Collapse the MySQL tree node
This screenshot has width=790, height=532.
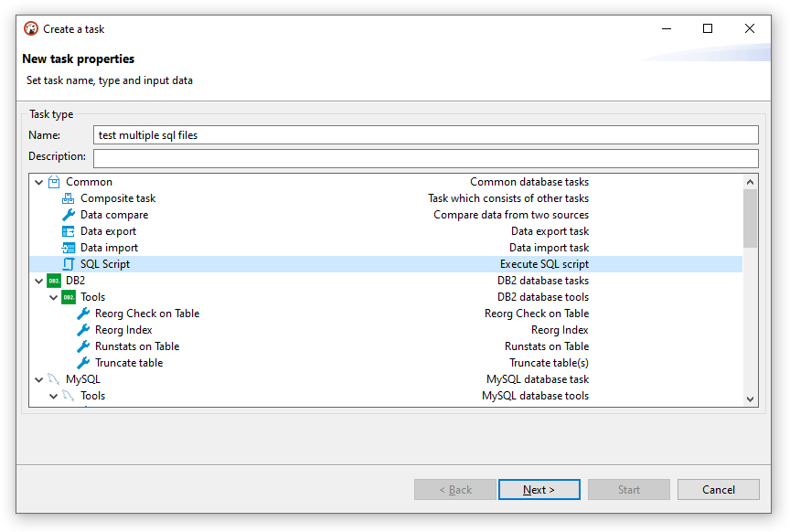click(x=38, y=378)
